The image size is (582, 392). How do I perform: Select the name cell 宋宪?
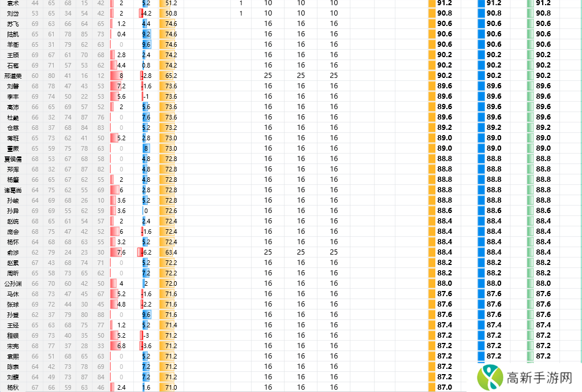tap(13, 346)
